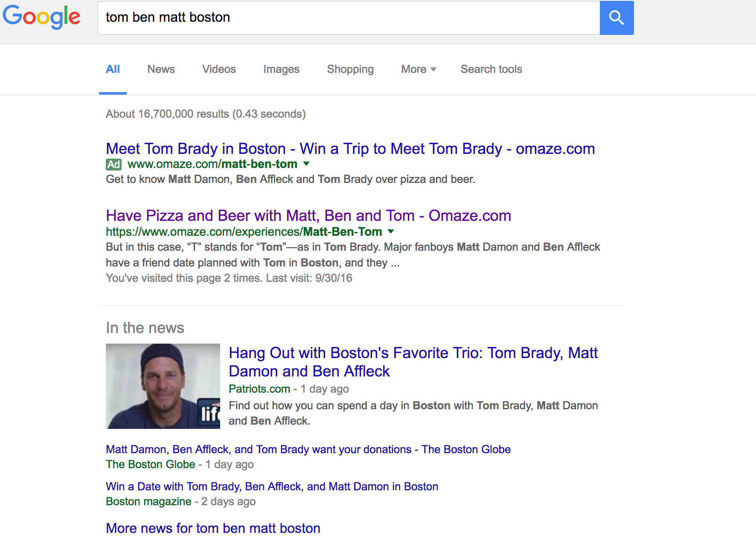Screen dimensions: 756x544
Task: Open the 'Meet Tom Brady in Boston' ad link
Action: [350, 149]
